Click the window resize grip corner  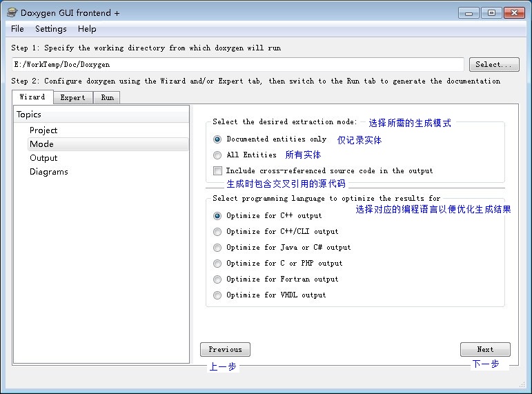(522, 384)
